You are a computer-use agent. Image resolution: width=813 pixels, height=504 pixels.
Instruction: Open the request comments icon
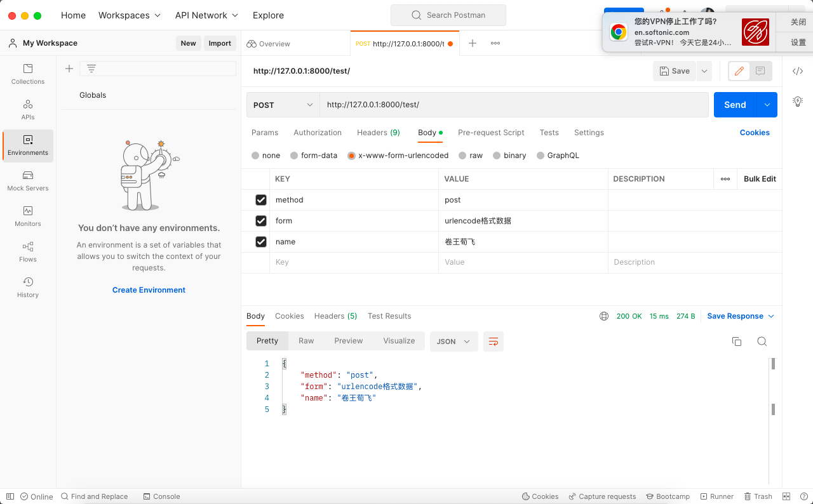tap(760, 71)
